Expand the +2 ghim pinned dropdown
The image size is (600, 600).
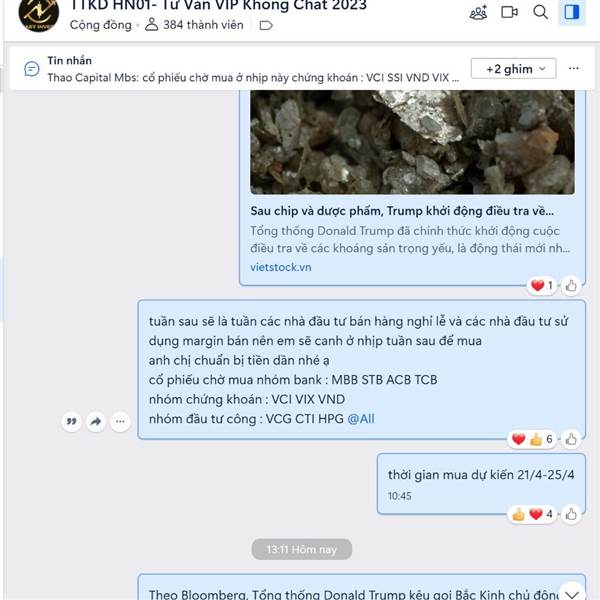click(514, 69)
